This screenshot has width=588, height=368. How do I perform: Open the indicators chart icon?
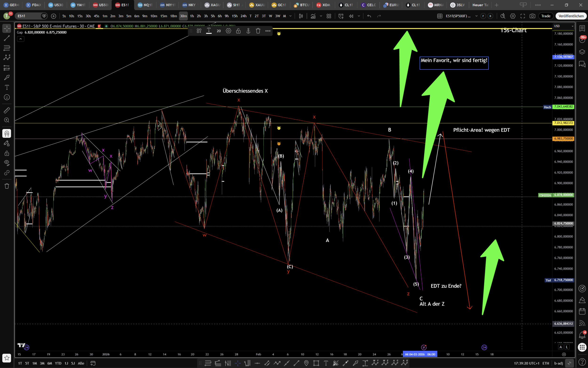(313, 16)
